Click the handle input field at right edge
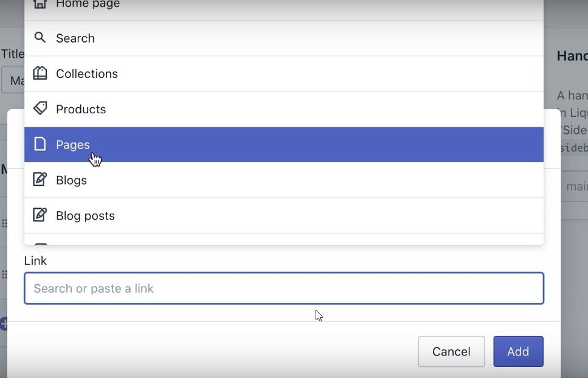 click(575, 187)
